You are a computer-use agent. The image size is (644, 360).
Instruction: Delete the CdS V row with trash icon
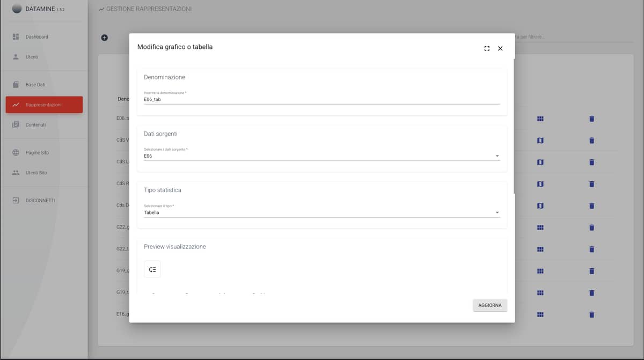tap(592, 140)
